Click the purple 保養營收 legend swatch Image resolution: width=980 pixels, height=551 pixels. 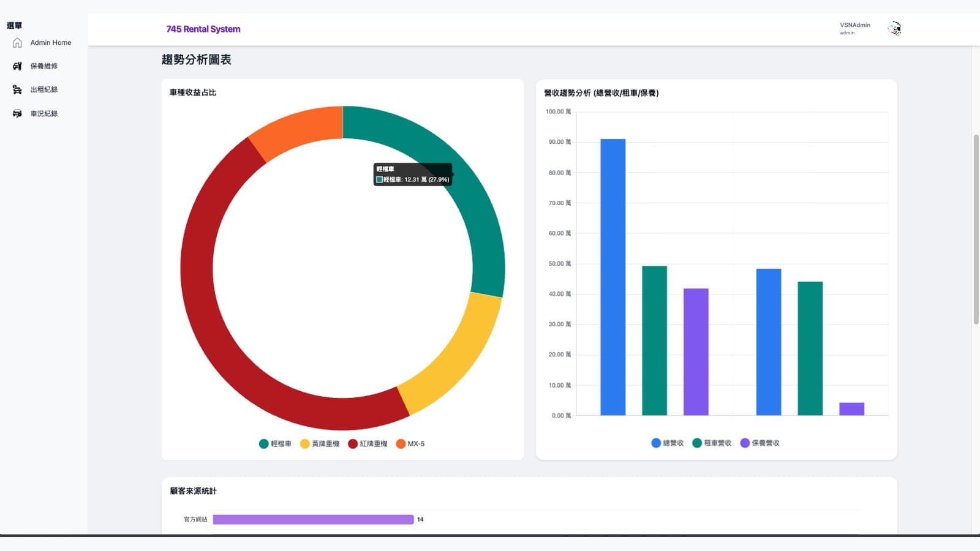tap(745, 443)
